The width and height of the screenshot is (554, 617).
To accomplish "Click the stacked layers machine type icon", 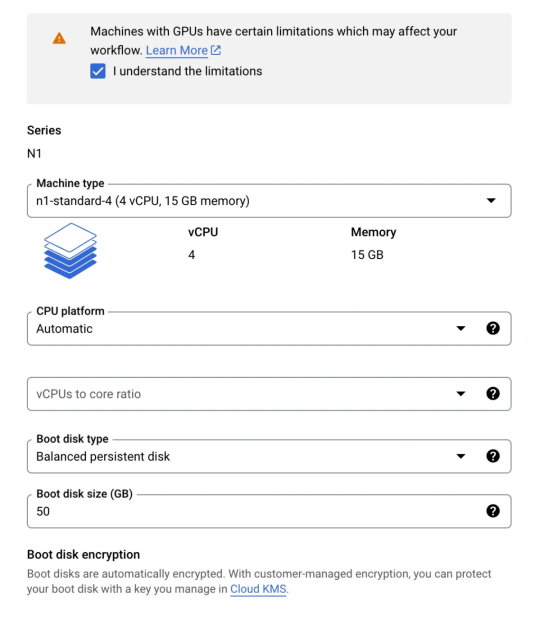I will (70, 251).
